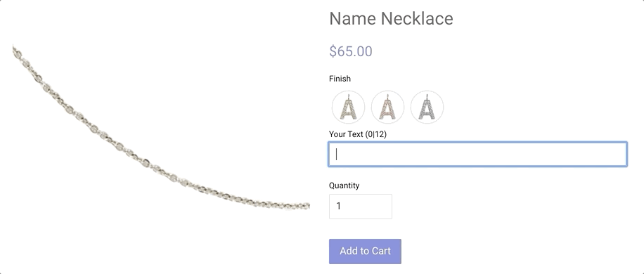Select the rose gold pendant icon
644x274 pixels.
[x=387, y=107]
